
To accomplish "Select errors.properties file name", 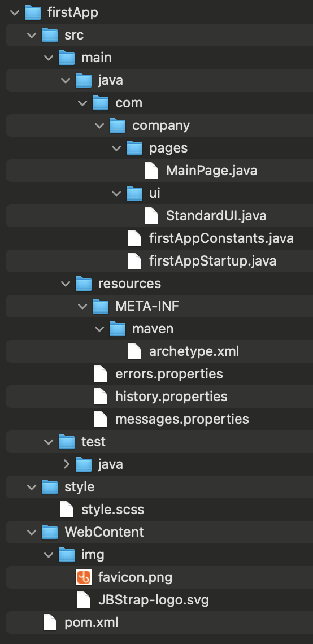I will (169, 374).
